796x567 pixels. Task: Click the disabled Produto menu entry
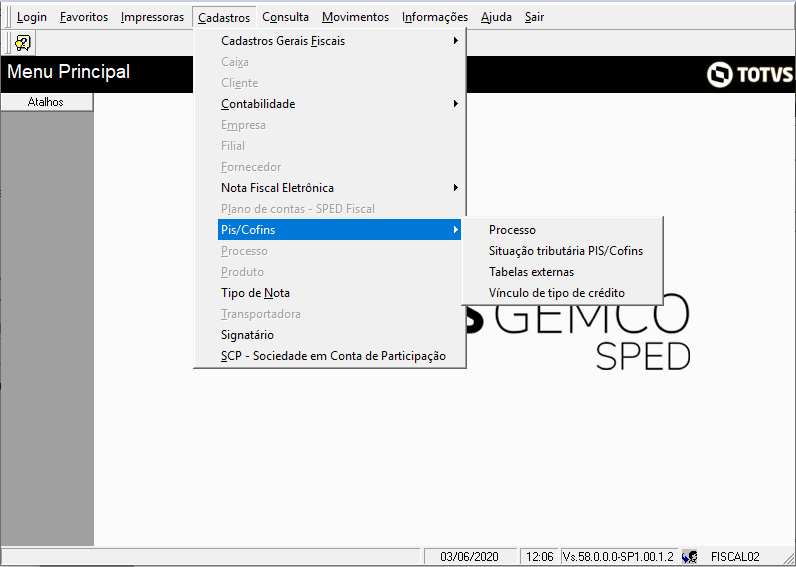[x=339, y=272]
